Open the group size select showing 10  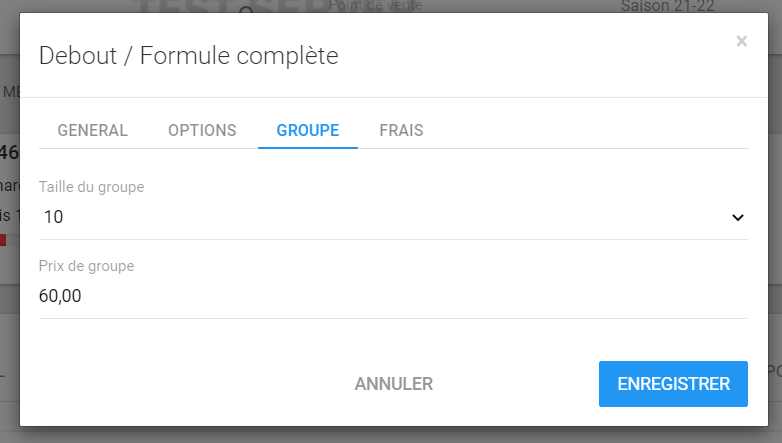click(x=380, y=216)
